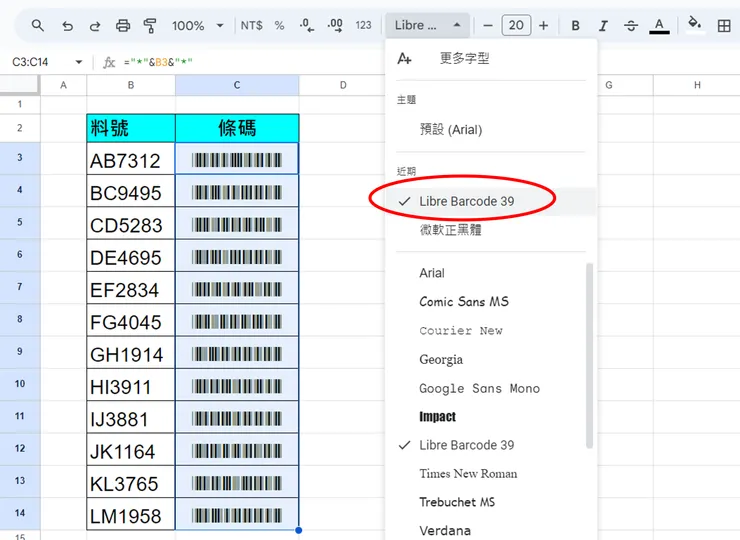
Task: Click barcode cell beside FG4045
Action: pyautogui.click(x=237, y=320)
